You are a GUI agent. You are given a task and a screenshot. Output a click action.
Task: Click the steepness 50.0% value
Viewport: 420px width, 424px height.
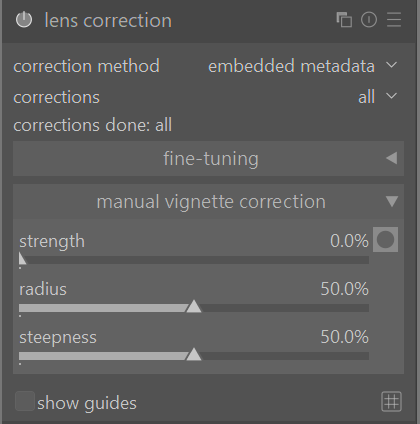(345, 337)
